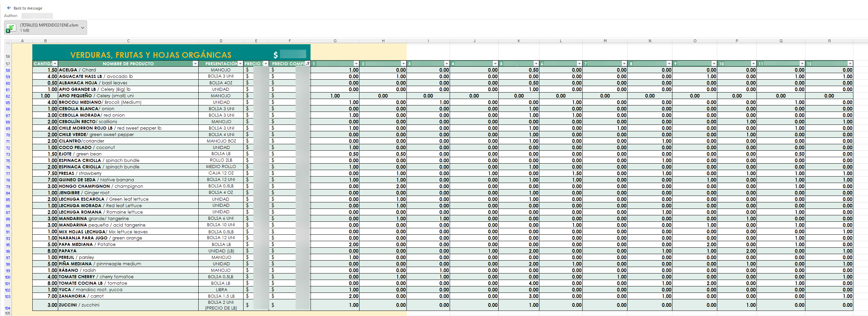Click the APIO PEQUEÑO product cell
Viewport: 868px width, 316px height.
pyautogui.click(x=128, y=96)
